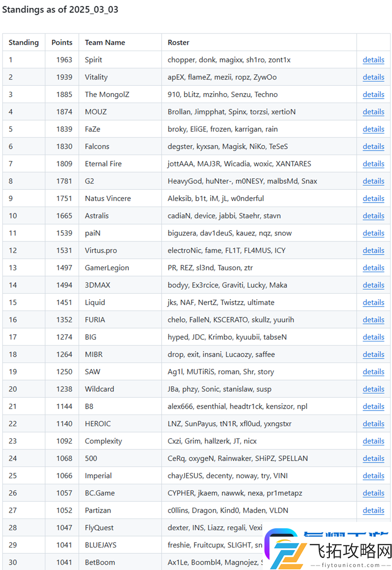Select the team name 'Spirit'
The width and height of the screenshot is (392, 570).
93,60
